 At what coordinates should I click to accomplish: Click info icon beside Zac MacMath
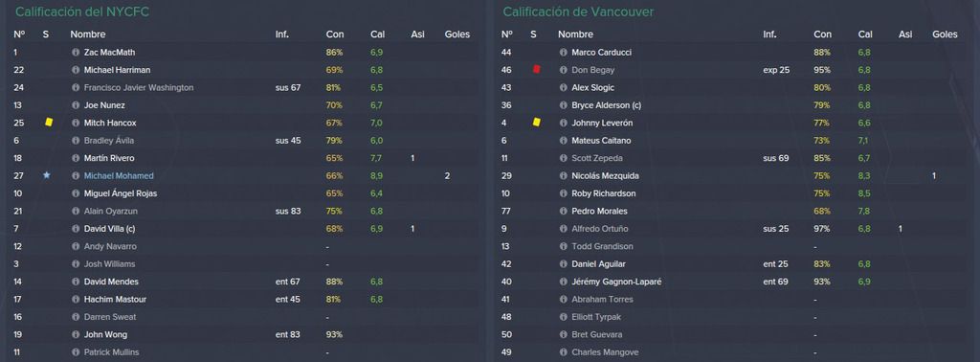[x=76, y=53]
